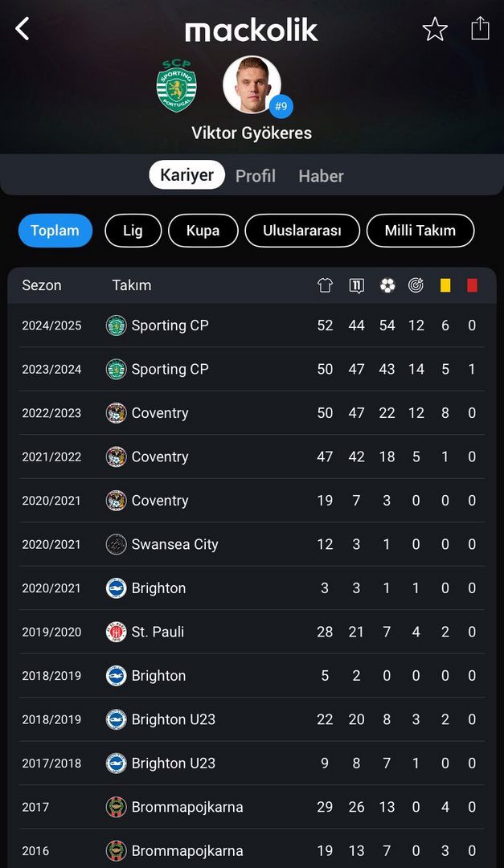Tap the starting eleven icon column header
504x868 pixels.
pyautogui.click(x=357, y=285)
